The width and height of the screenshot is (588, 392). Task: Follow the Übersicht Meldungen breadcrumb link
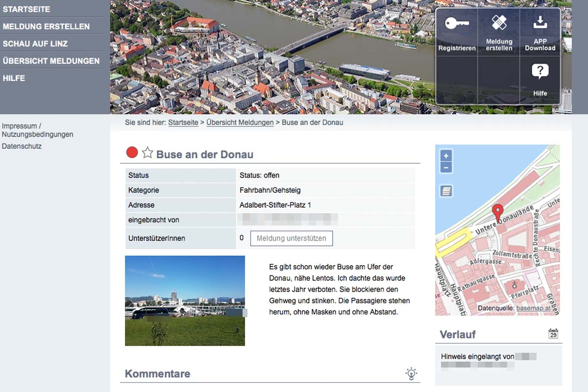pyautogui.click(x=240, y=122)
